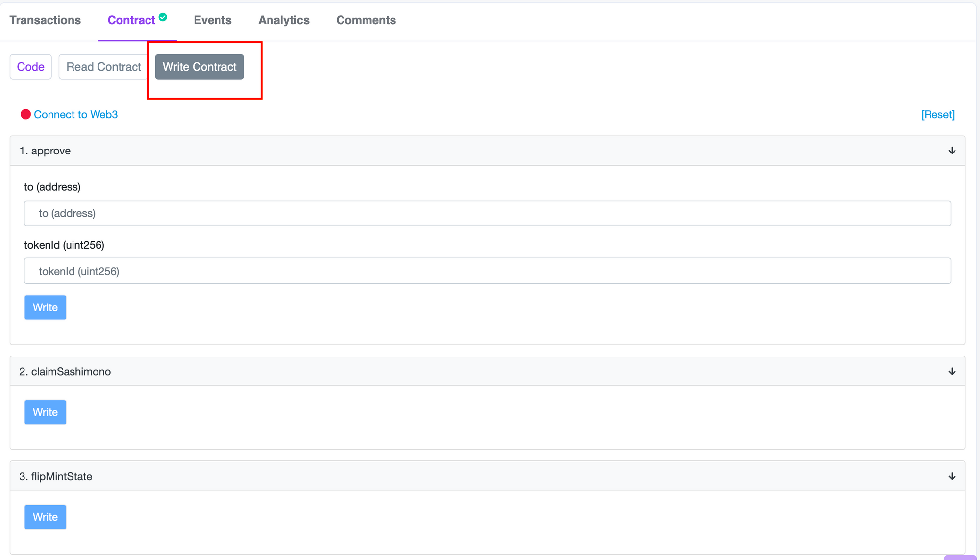Switch to the Transactions tab

click(x=45, y=20)
